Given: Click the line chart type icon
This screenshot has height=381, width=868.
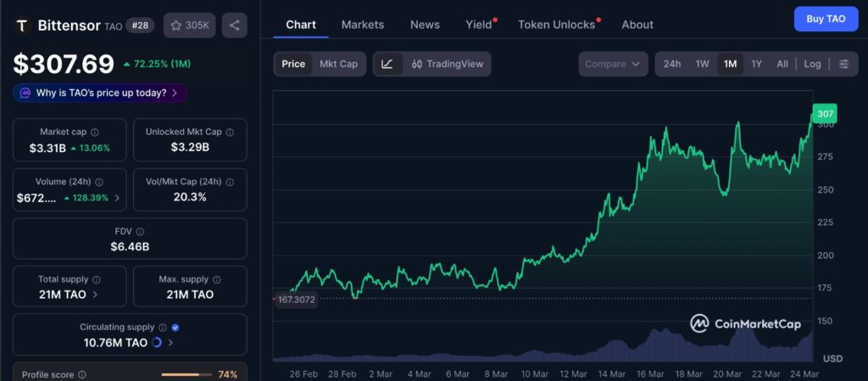Looking at the screenshot, I should coord(387,64).
